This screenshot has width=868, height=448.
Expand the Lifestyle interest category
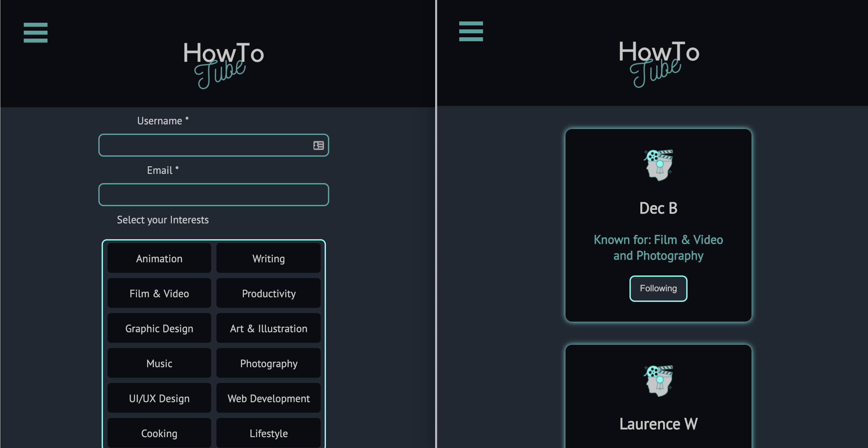(269, 432)
